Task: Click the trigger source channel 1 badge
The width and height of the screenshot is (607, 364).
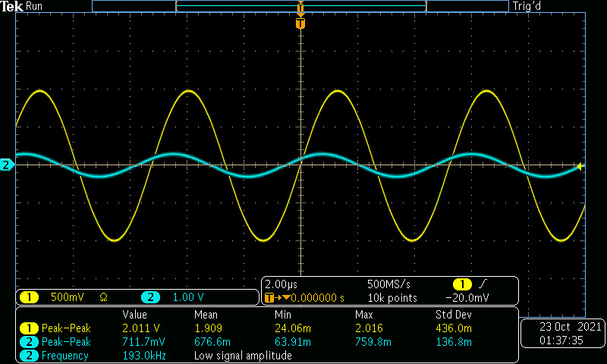Action: click(462, 284)
